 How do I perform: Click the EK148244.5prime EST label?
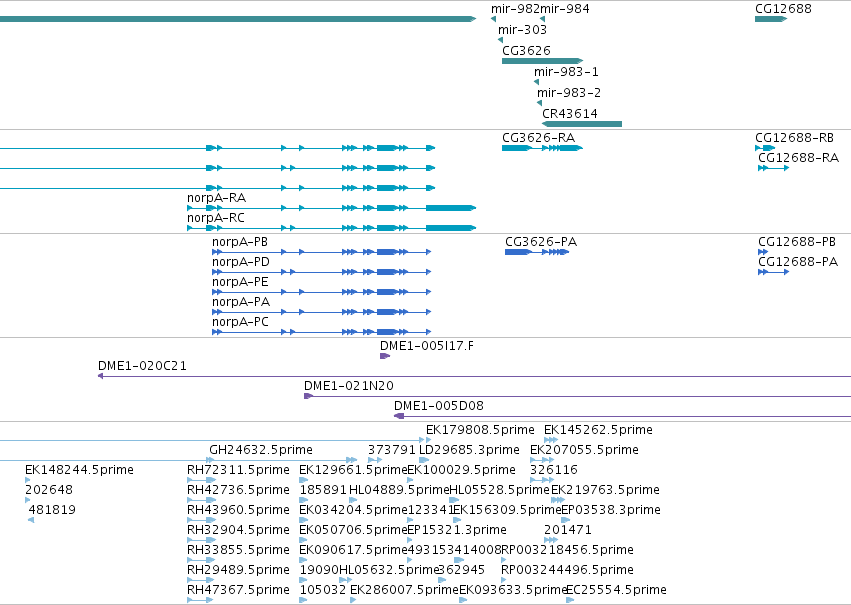coord(79,470)
